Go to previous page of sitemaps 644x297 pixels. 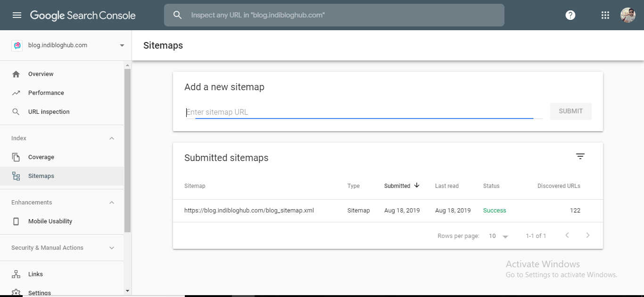567,235
